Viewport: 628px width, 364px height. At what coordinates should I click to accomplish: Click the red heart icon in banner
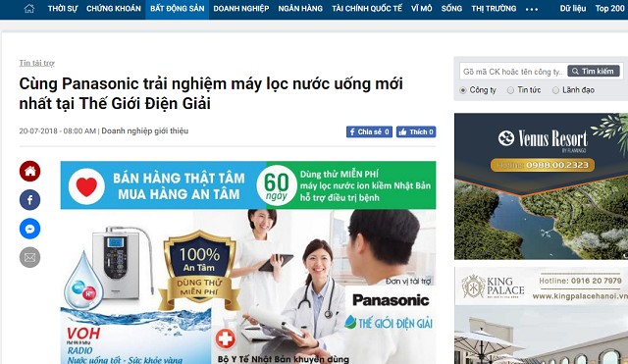(86, 186)
